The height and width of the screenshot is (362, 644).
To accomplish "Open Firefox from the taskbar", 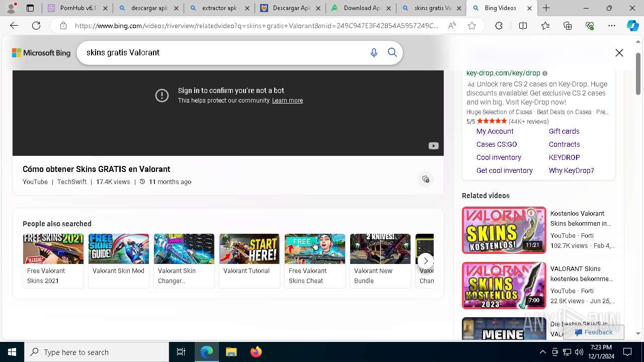I will point(256,352).
